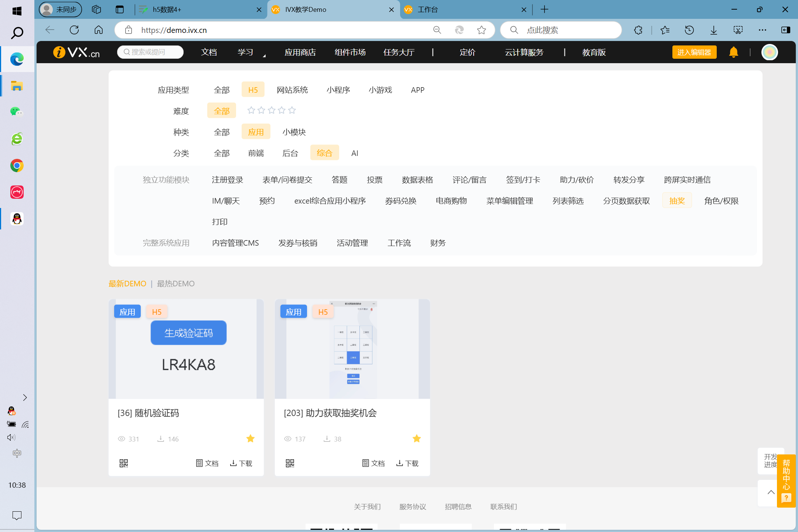Click 下载 on 助力获取抽奖机会 card
This screenshot has height=532, width=798.
pyautogui.click(x=407, y=463)
